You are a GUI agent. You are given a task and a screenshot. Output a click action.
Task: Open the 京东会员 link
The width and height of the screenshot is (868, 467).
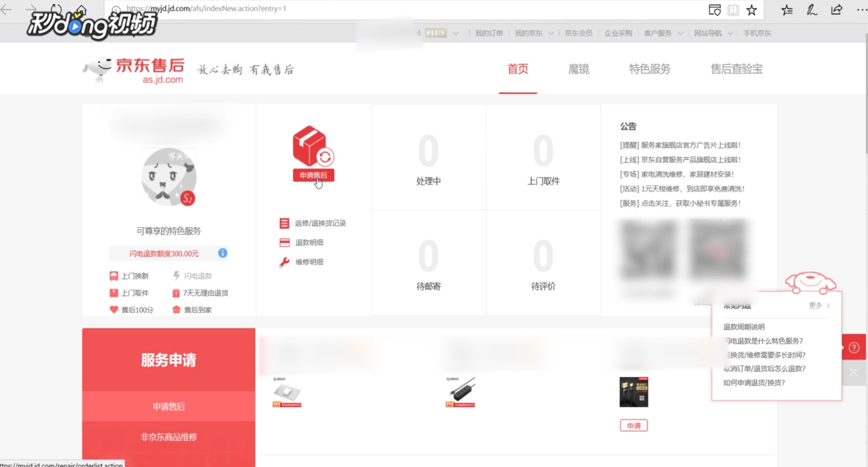(578, 34)
